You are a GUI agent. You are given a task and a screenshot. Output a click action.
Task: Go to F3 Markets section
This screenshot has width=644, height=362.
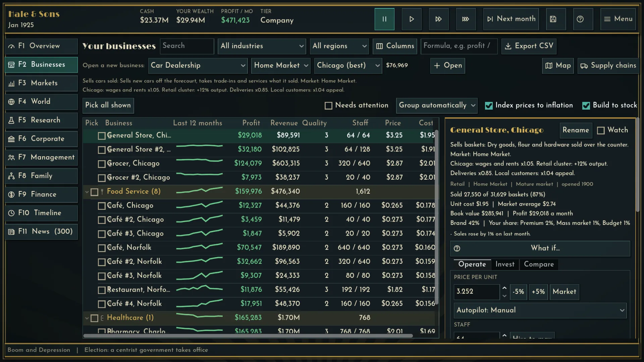coord(41,83)
